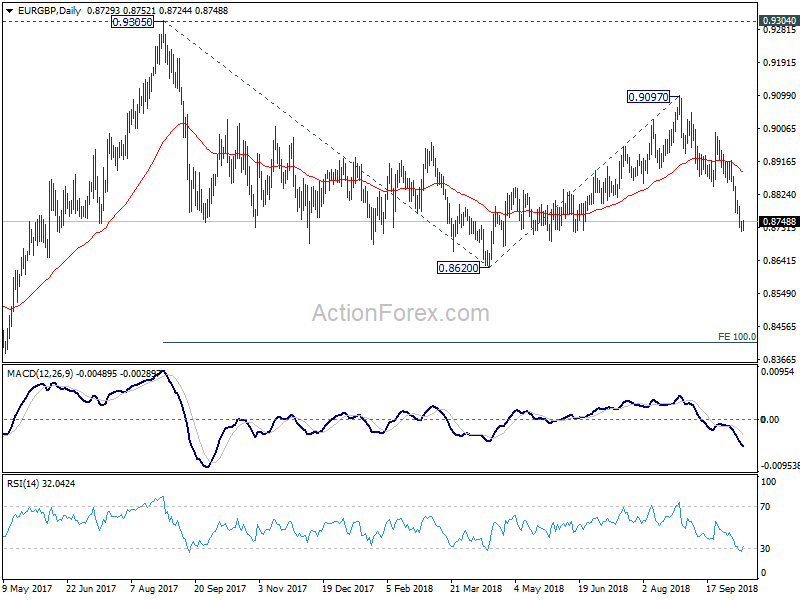Click the MACD(12,26,9) indicator title

(x=41, y=374)
